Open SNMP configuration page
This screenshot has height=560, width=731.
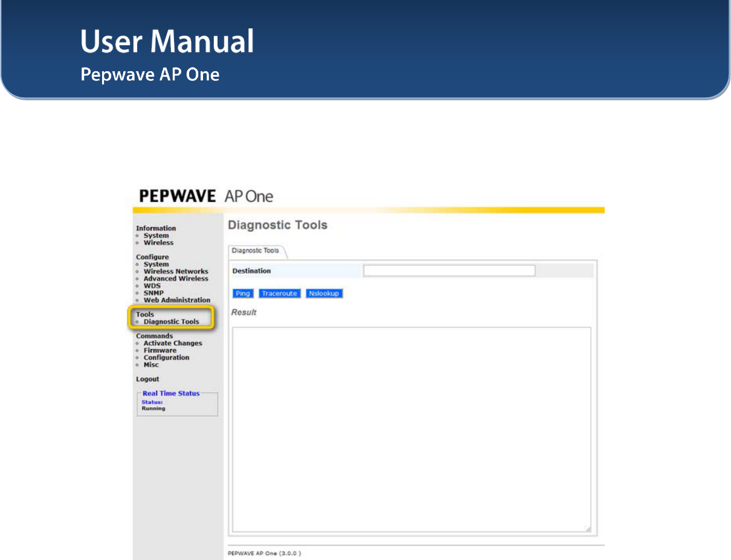[153, 293]
